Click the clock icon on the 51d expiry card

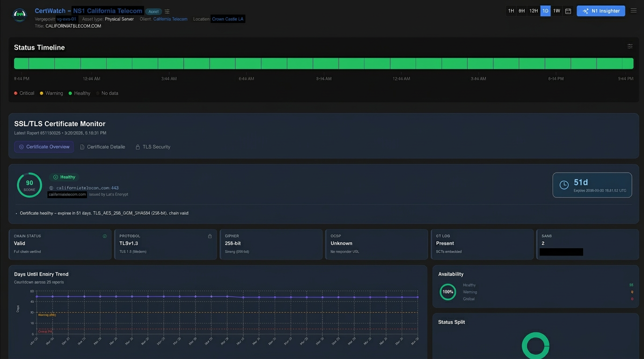(564, 185)
